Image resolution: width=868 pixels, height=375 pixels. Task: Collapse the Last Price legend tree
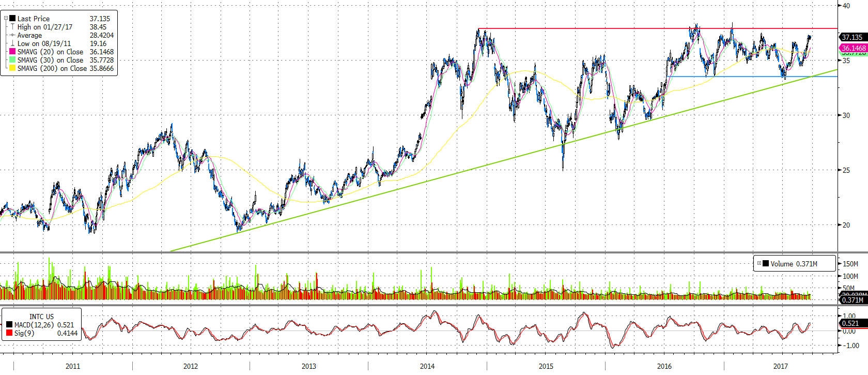(x=6, y=18)
